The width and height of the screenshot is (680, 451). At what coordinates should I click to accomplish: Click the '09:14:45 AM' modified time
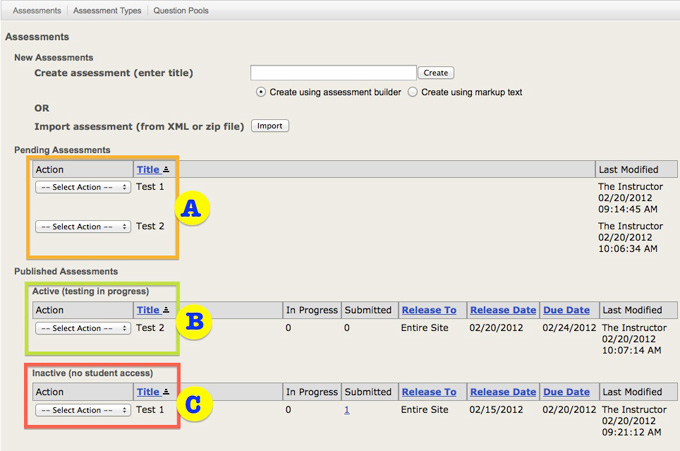click(x=628, y=209)
